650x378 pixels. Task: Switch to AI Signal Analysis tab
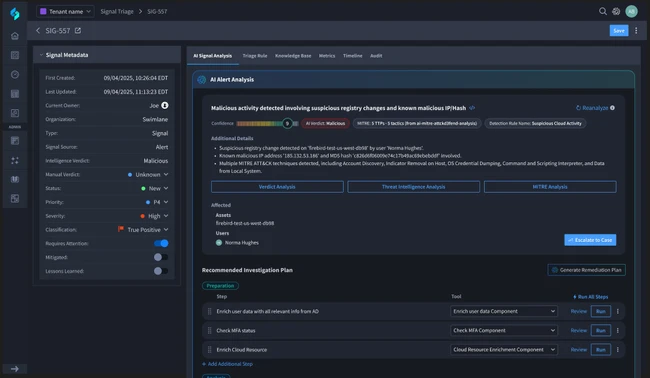pos(213,56)
